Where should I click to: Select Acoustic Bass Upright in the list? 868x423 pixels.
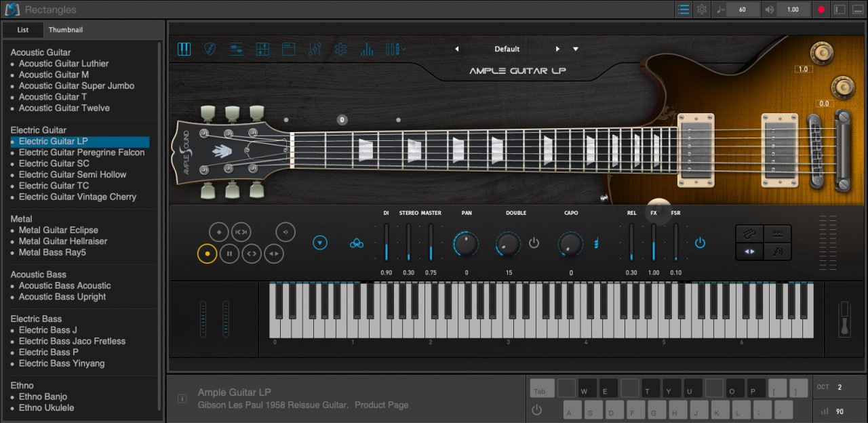pyautogui.click(x=62, y=297)
